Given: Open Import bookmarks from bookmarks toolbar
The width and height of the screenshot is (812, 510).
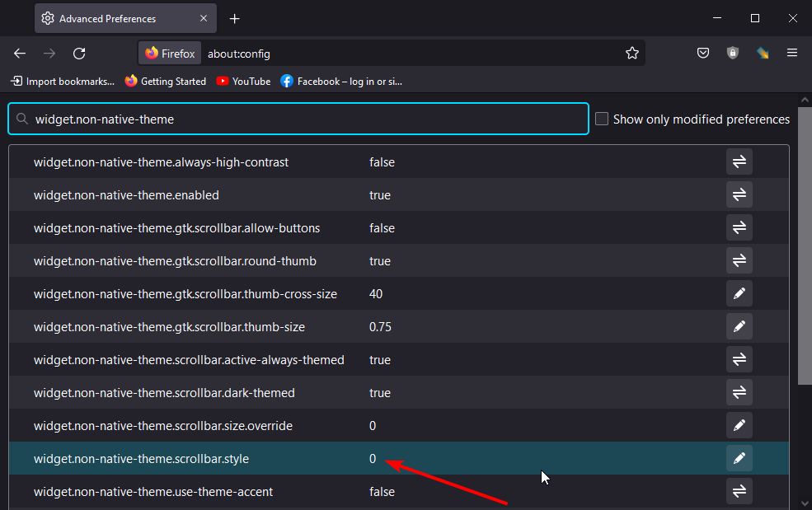Looking at the screenshot, I should pyautogui.click(x=63, y=82).
